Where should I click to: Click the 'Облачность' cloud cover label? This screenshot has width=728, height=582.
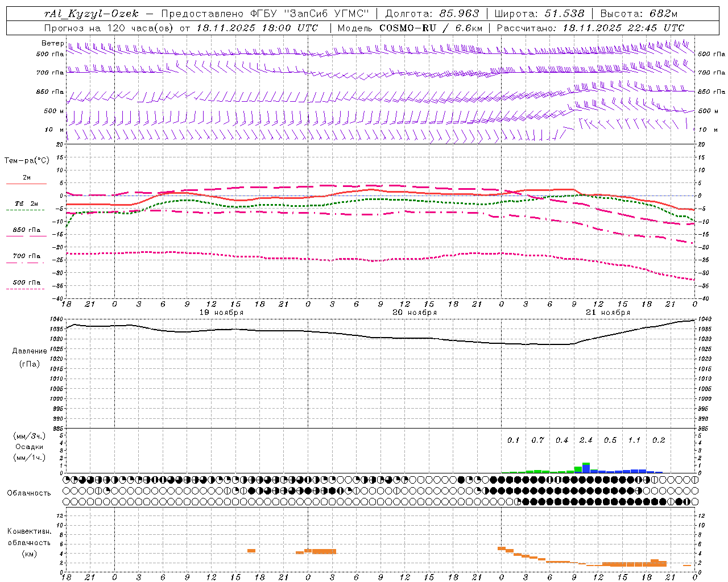pyautogui.click(x=29, y=493)
